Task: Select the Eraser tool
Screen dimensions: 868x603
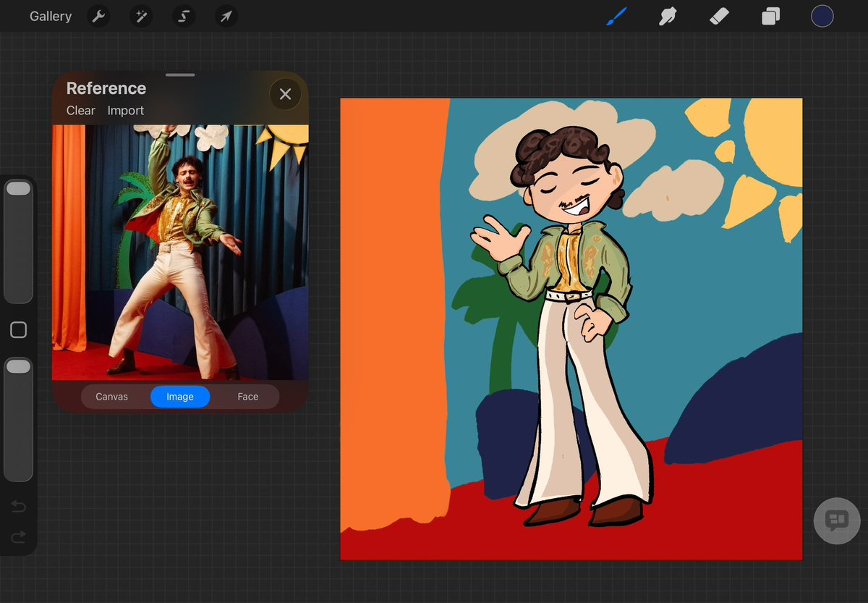Action: [x=719, y=16]
